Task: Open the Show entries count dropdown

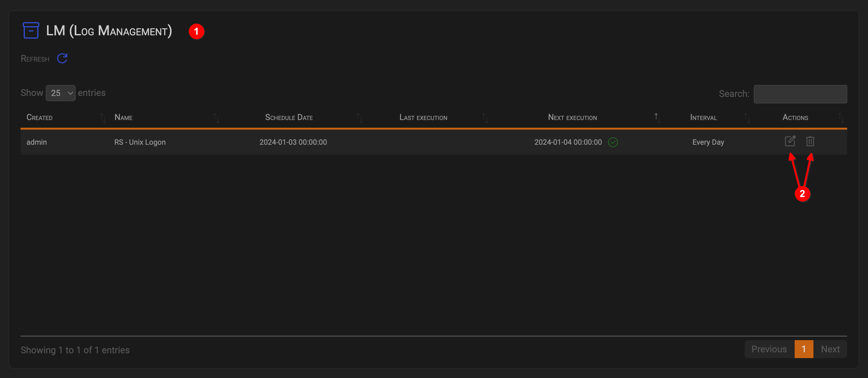Action: 61,93
